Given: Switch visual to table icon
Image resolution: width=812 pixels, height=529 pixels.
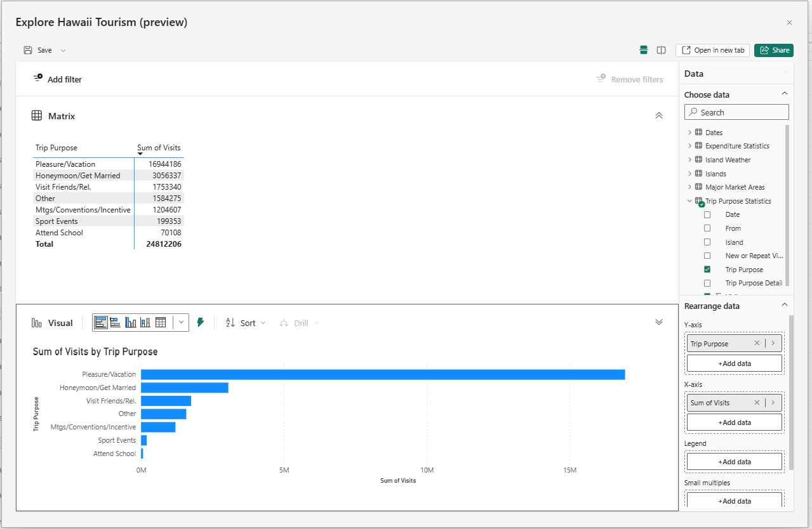Looking at the screenshot, I should (161, 323).
